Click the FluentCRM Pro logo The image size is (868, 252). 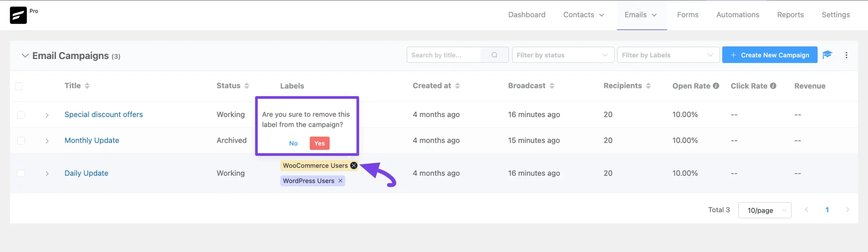pyautogui.click(x=18, y=15)
